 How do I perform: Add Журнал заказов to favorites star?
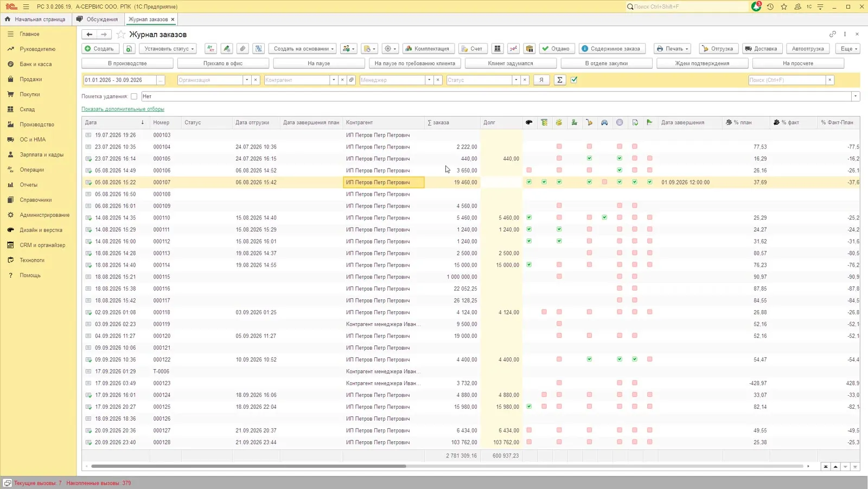tap(121, 34)
